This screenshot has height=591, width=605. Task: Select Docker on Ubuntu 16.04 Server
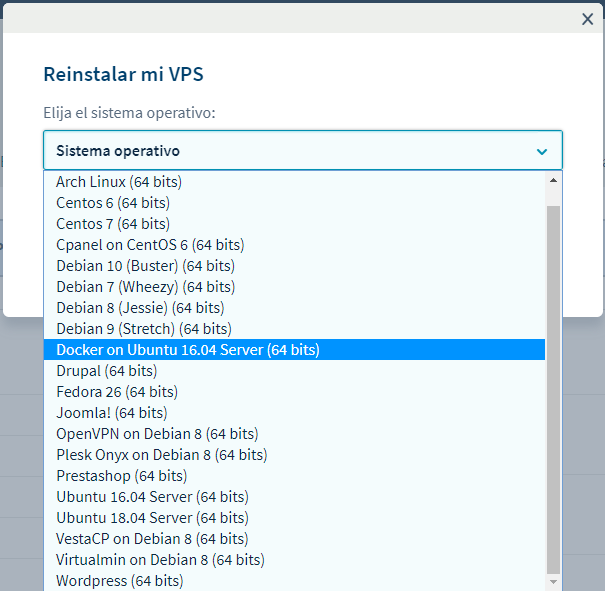click(294, 350)
